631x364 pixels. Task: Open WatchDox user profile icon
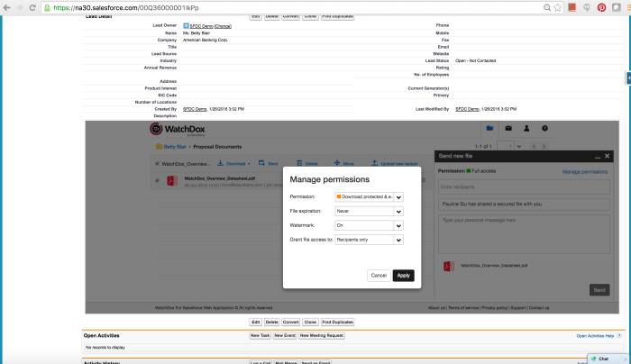[x=526, y=128]
